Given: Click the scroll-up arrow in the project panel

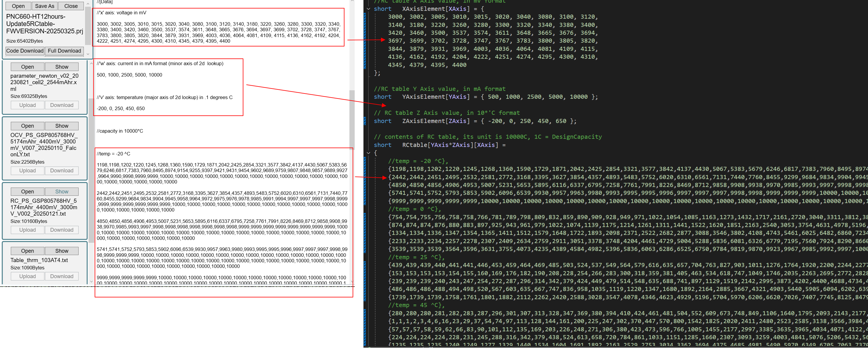Looking at the screenshot, I should tap(88, 4).
